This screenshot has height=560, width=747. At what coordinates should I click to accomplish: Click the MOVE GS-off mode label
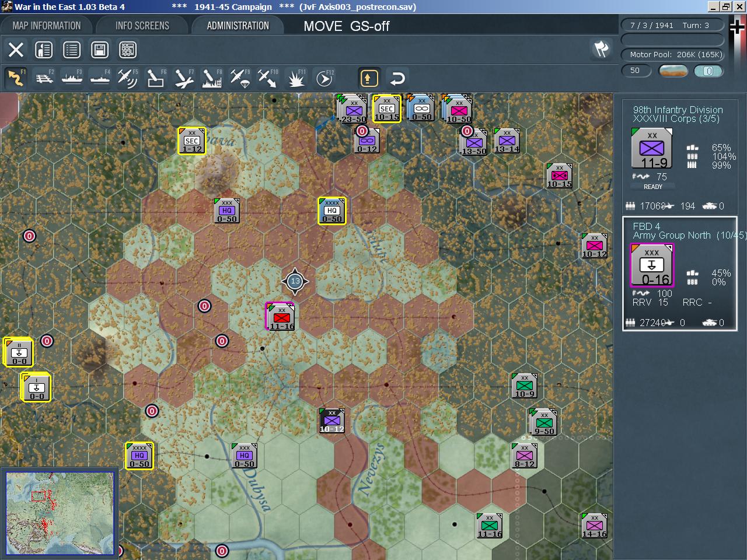[346, 26]
